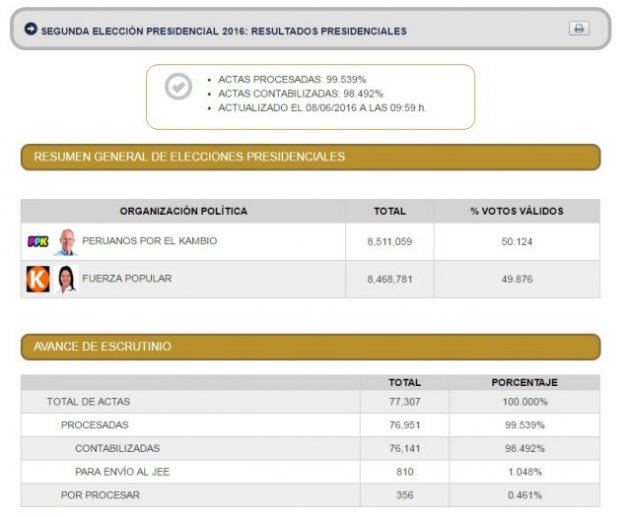Click the PPK party logo
The image size is (630, 517).
pos(38,242)
